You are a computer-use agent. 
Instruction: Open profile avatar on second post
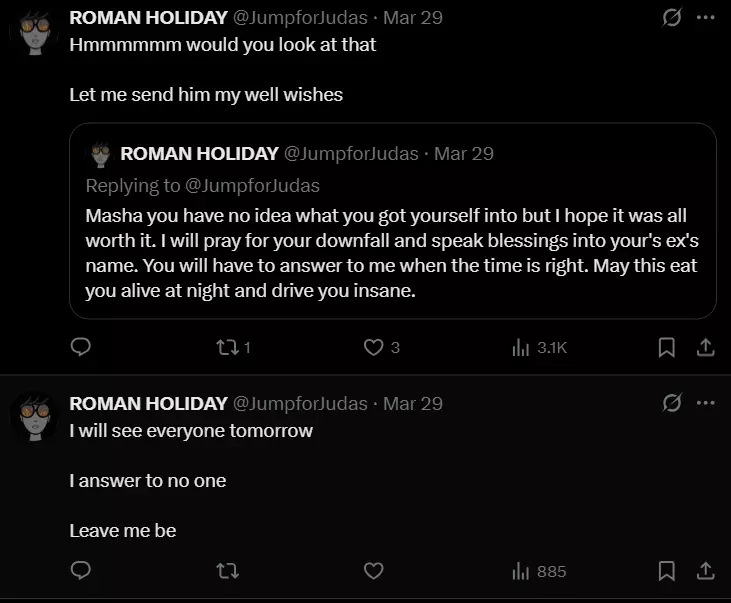pyautogui.click(x=35, y=416)
